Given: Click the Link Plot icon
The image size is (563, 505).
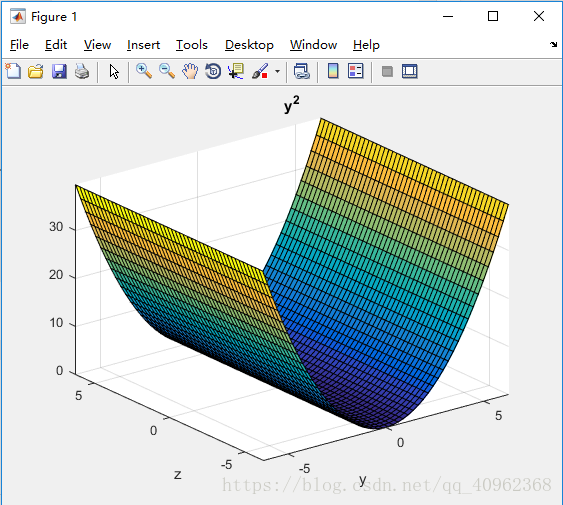Looking at the screenshot, I should pos(302,71).
